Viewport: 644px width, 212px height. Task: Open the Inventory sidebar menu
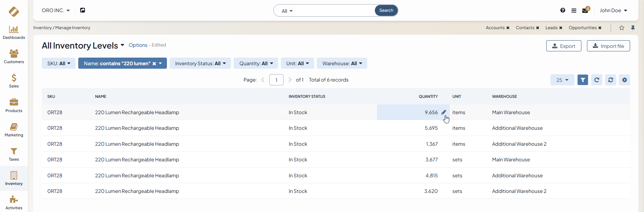coord(14,178)
